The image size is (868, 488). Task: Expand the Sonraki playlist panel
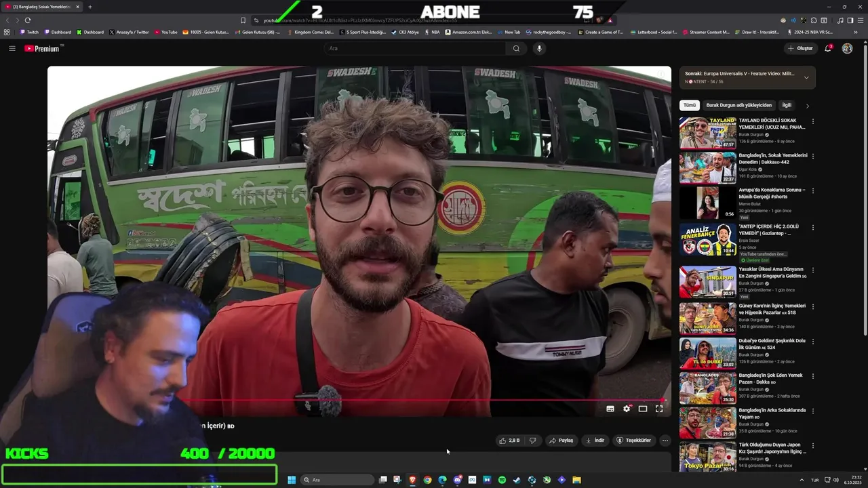(x=806, y=77)
